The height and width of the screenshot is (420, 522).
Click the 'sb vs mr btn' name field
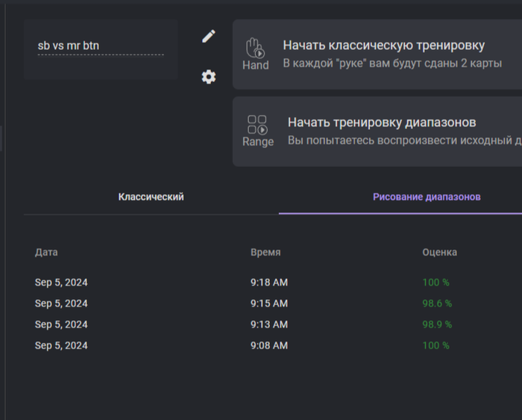coord(100,46)
